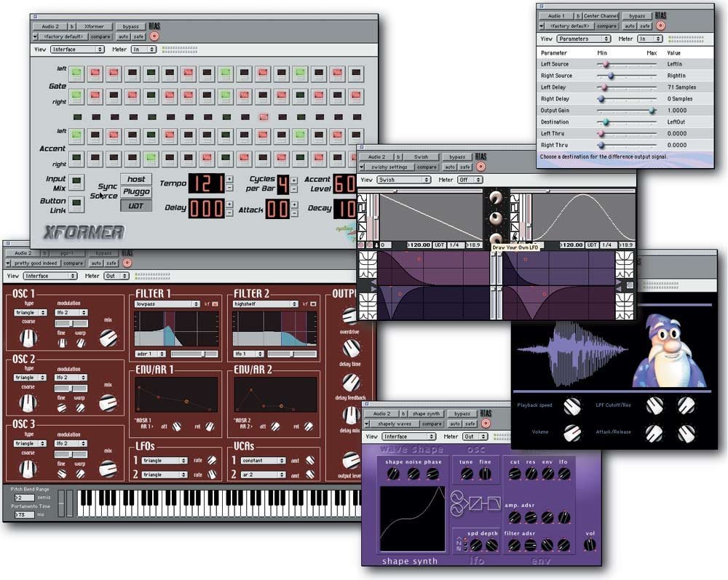Screen dimensions: 728x580
Task: Adjust the OSC 2 mix knob
Action: pos(108,402)
